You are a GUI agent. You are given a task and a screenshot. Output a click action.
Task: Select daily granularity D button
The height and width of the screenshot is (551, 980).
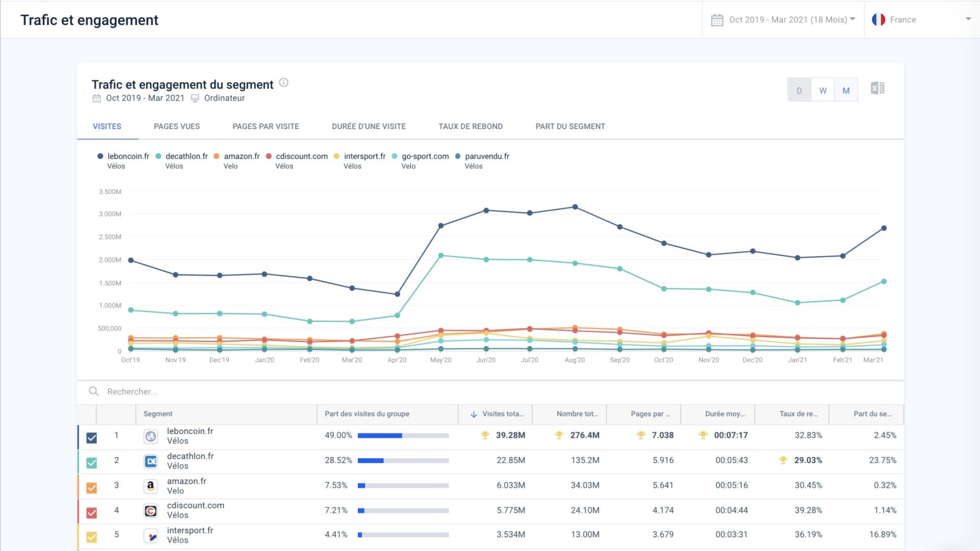tap(799, 90)
